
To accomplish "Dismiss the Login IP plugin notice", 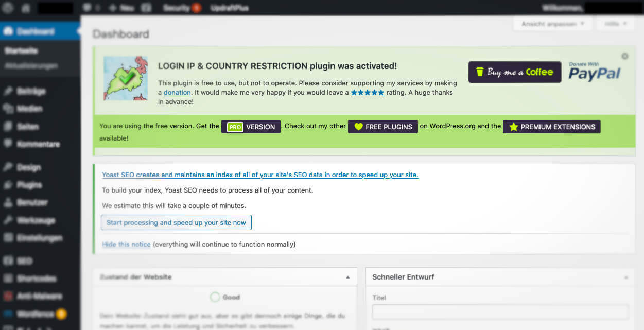I will [x=624, y=56].
